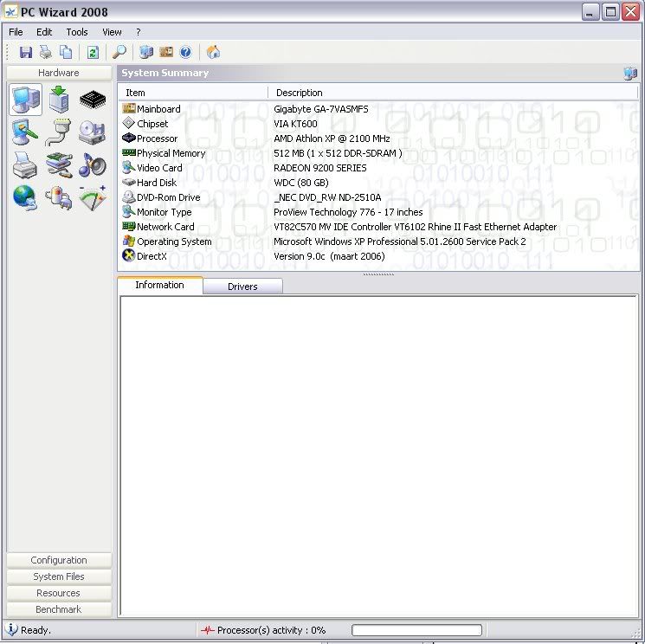Click the RADEON 9200 SERIES description
The image size is (645, 644).
pos(320,168)
